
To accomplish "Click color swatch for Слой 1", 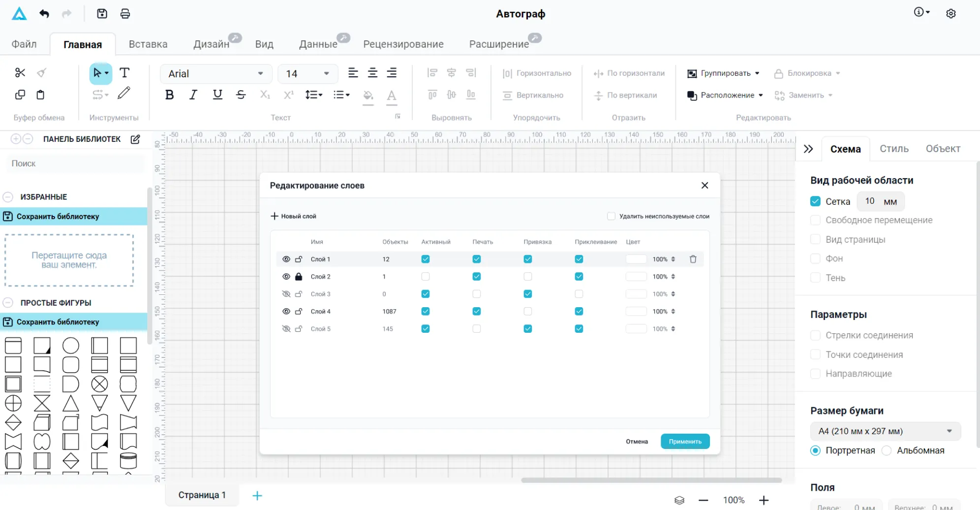I will pyautogui.click(x=636, y=259).
